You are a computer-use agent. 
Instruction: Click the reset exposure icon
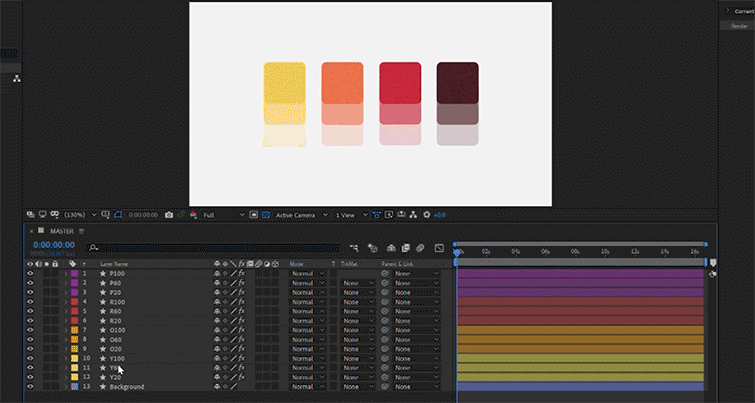[x=427, y=215]
